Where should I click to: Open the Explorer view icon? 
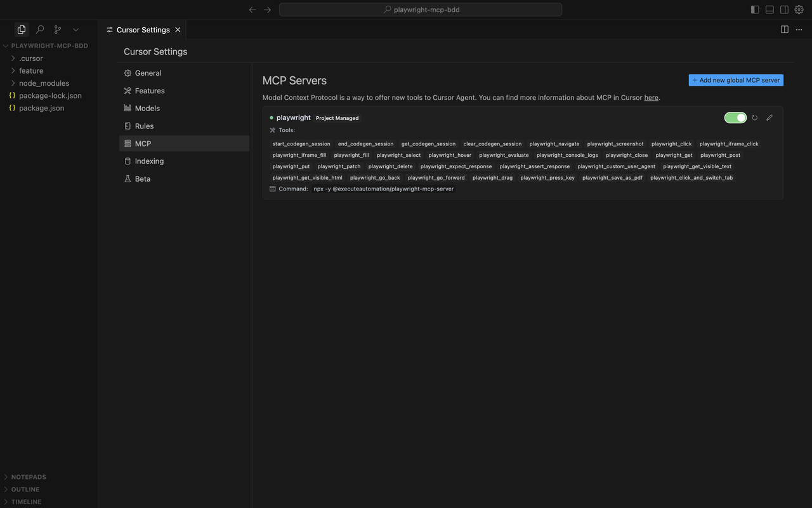pyautogui.click(x=22, y=29)
